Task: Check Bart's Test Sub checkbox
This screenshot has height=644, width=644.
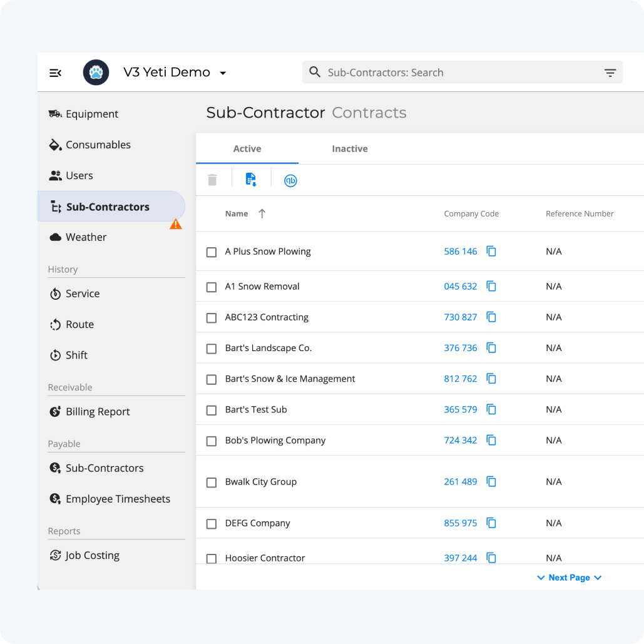Action: pos(212,410)
